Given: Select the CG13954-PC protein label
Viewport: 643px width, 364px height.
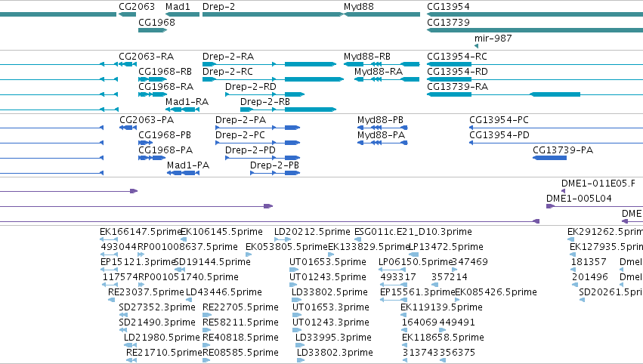Looking at the screenshot, I should point(499,120).
